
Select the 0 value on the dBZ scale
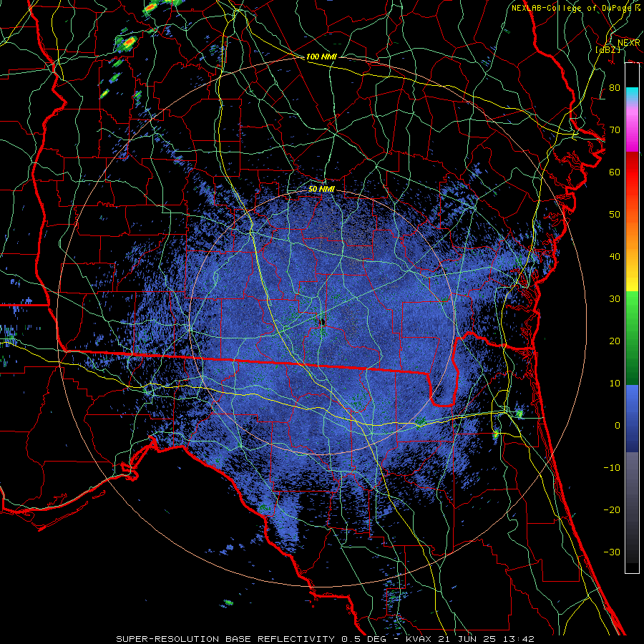point(618,426)
